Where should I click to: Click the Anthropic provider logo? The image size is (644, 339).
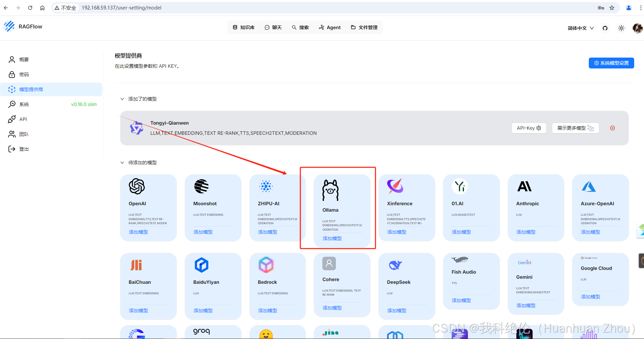click(524, 186)
